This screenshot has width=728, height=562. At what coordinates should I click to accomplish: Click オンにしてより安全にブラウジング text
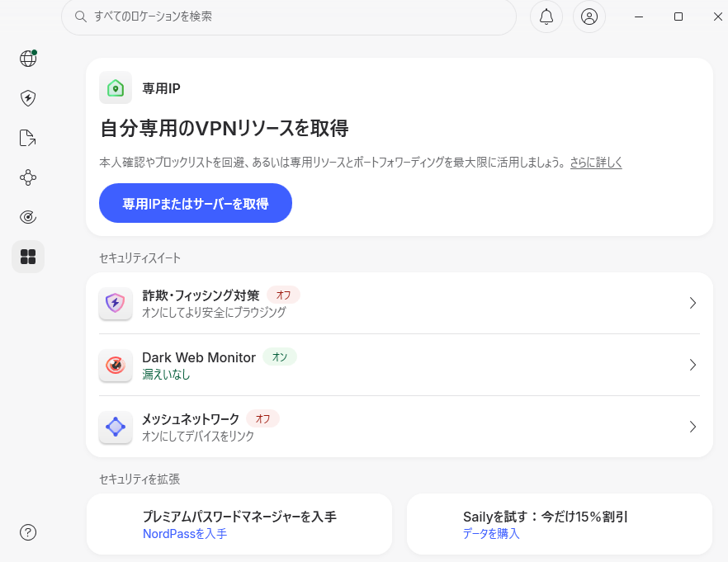[x=214, y=312]
